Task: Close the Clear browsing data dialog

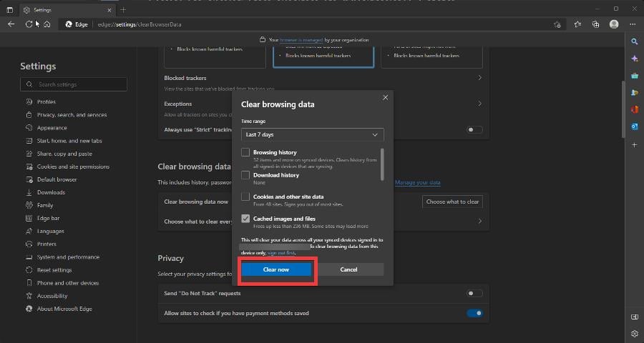Action: click(385, 97)
